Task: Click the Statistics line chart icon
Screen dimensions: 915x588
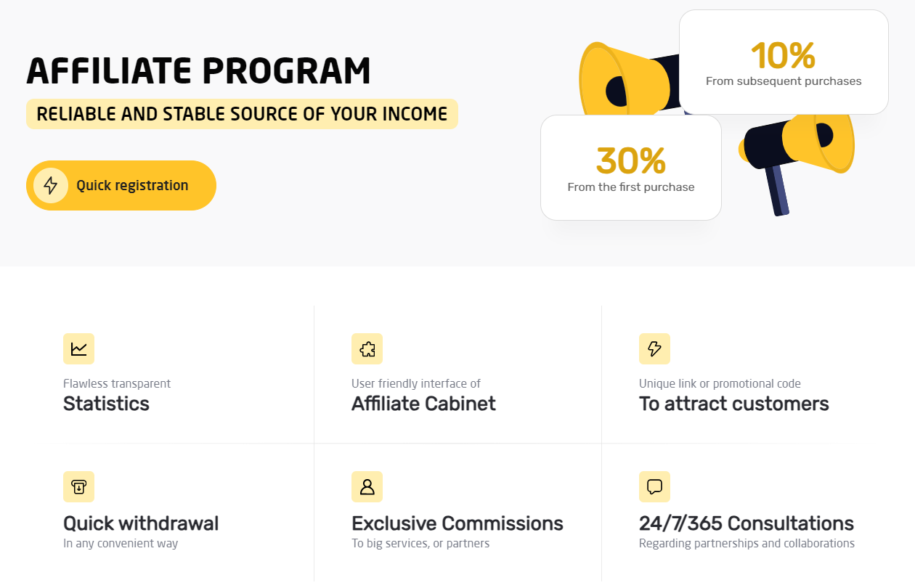Action: [x=79, y=349]
